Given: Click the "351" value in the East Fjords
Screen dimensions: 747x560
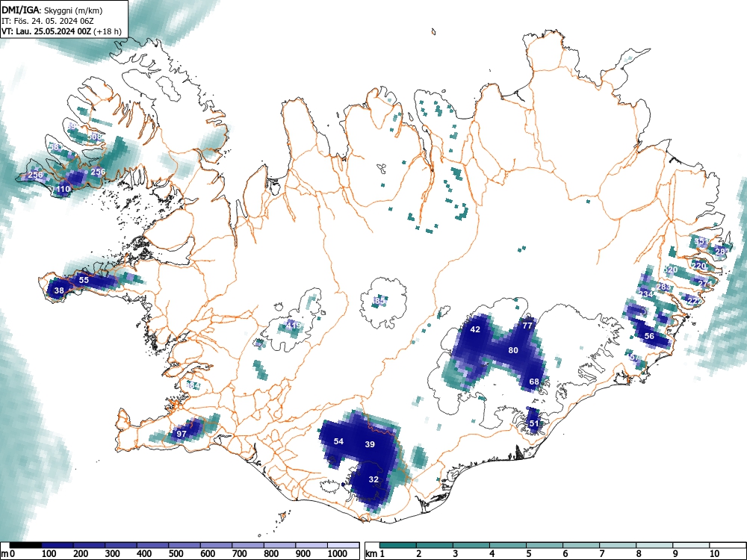Looking at the screenshot, I should click(x=701, y=242).
